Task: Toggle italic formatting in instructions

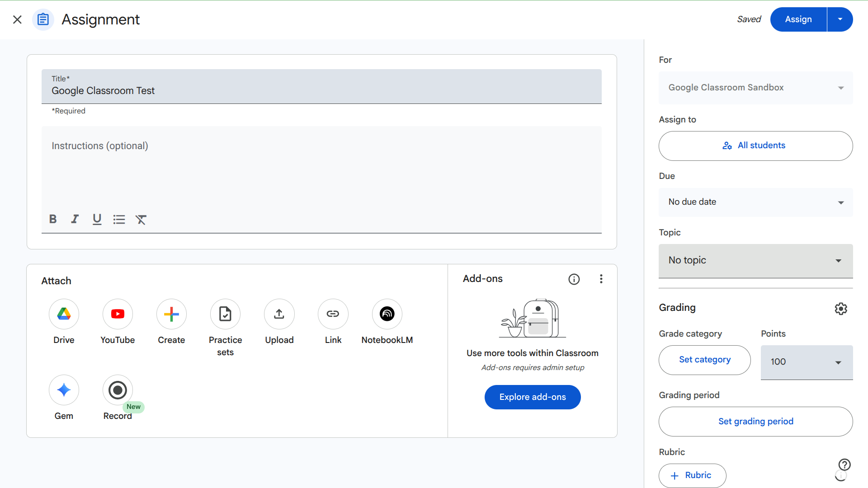Action: point(75,219)
